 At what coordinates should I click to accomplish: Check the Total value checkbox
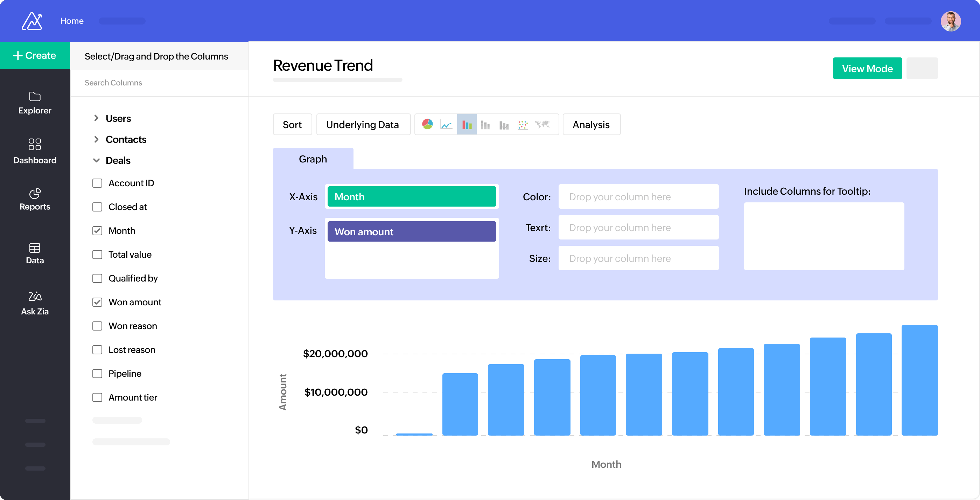97,255
